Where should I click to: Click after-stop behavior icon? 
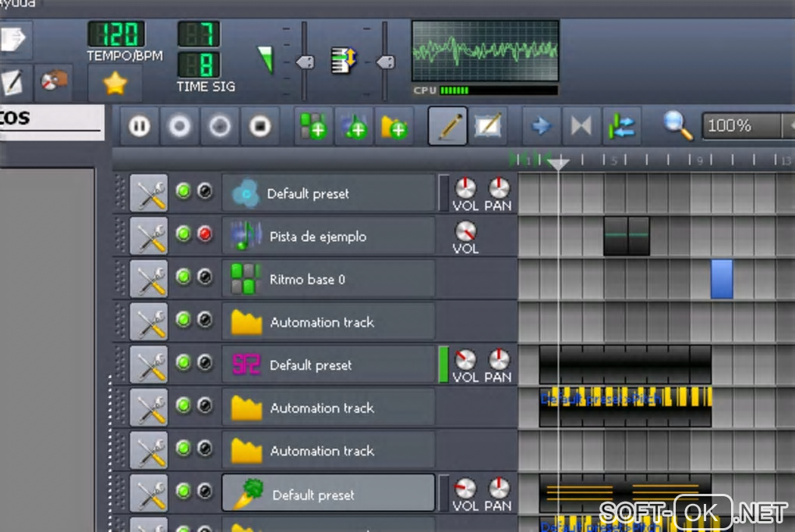point(622,126)
